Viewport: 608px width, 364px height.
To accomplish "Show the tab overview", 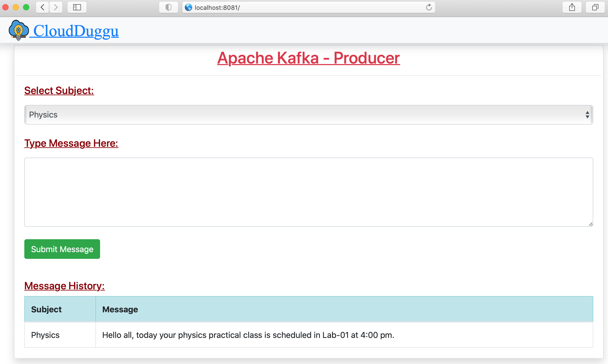I will pyautogui.click(x=595, y=7).
